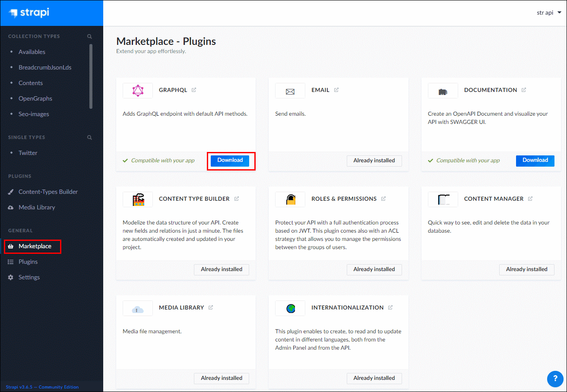
Task: Click the INTERNATIONALIZATION card title
Action: (x=348, y=308)
